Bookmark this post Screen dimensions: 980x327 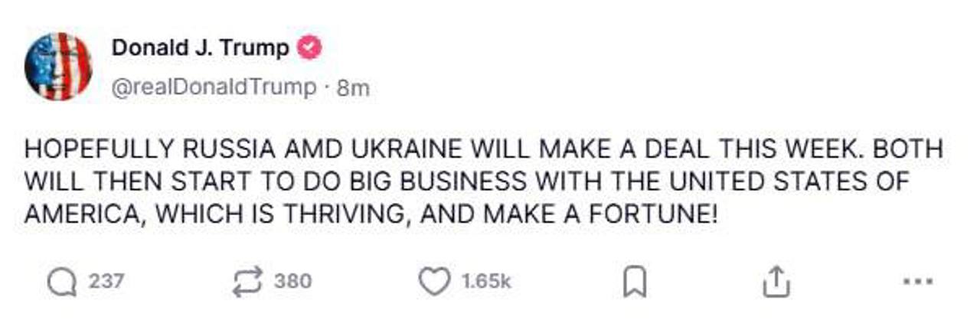(x=635, y=283)
